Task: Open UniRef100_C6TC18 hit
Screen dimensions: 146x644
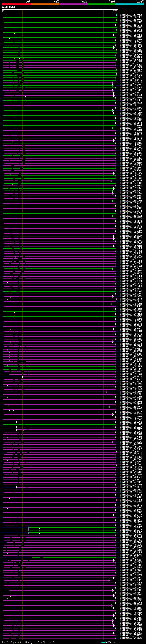Action: [131, 105]
